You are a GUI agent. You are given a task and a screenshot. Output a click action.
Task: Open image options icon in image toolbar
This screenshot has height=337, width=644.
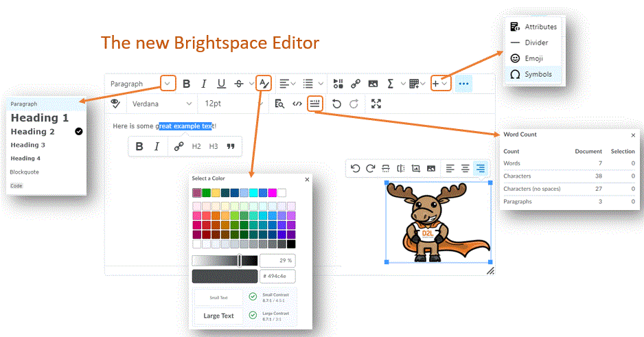431,168
